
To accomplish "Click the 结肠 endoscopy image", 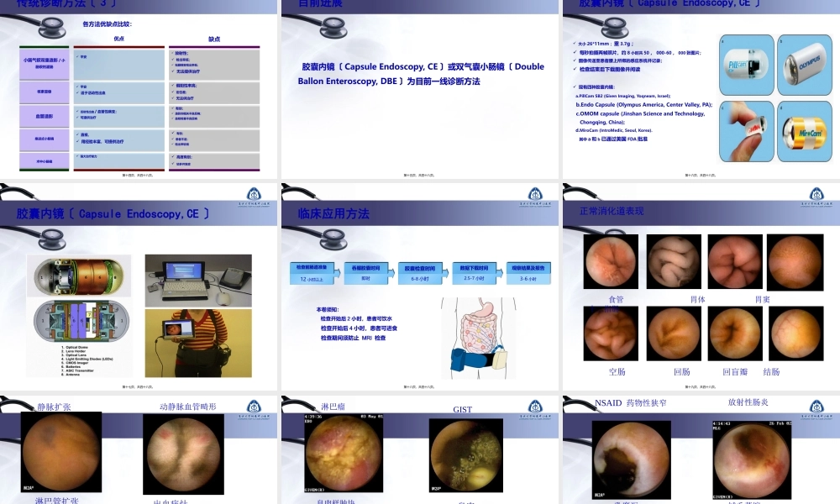I will [795, 333].
